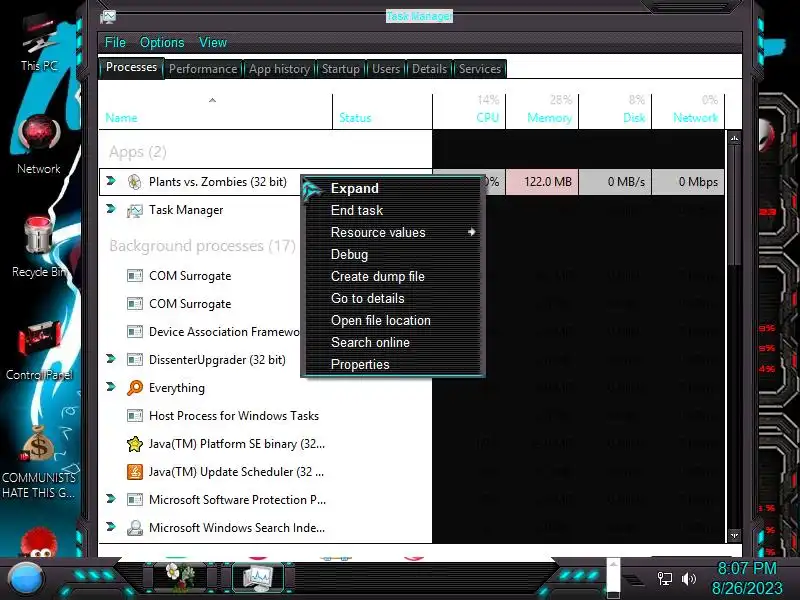The image size is (800, 600).
Task: Click the Java Update Scheduler icon
Action: tap(135, 472)
